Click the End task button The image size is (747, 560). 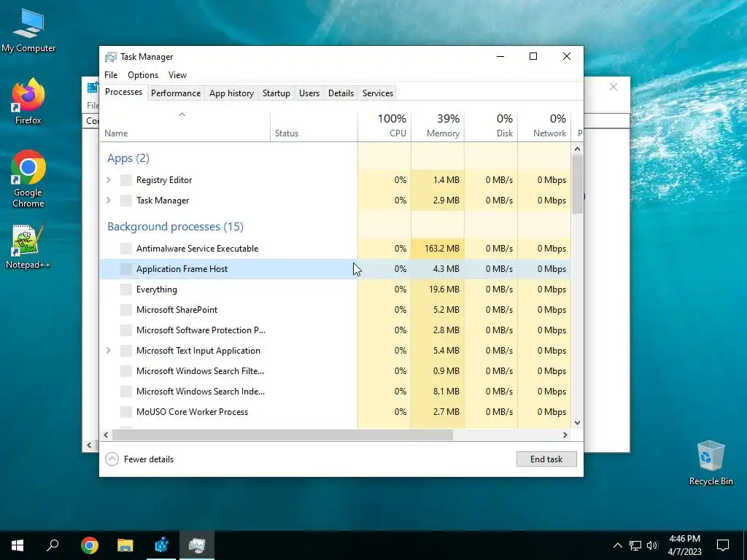pos(546,459)
